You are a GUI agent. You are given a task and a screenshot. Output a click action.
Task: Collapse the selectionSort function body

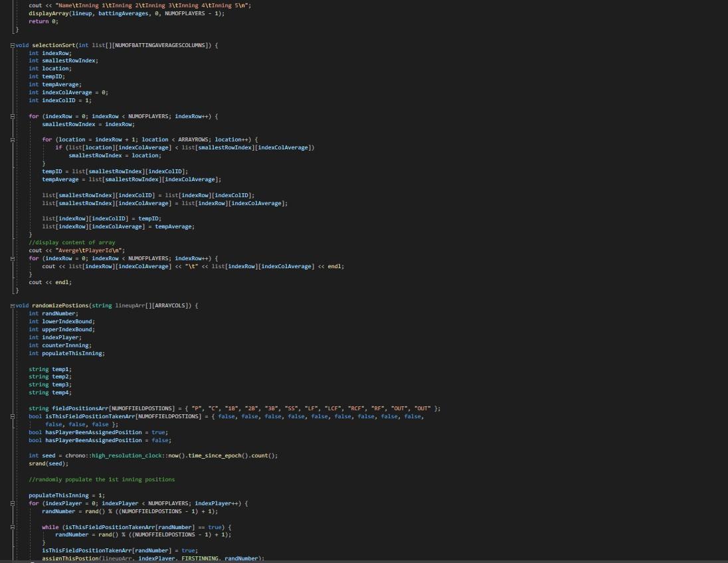11,45
